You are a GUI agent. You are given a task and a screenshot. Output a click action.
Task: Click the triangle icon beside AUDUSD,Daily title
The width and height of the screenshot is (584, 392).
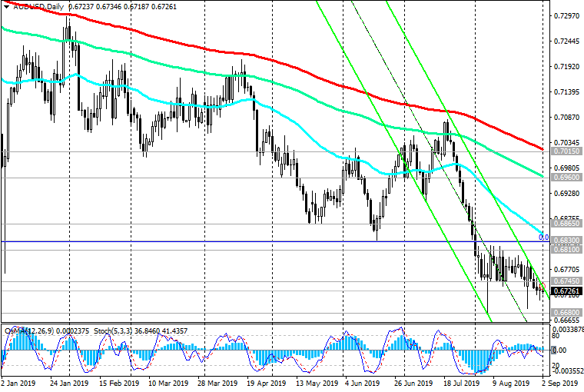[x=6, y=6]
